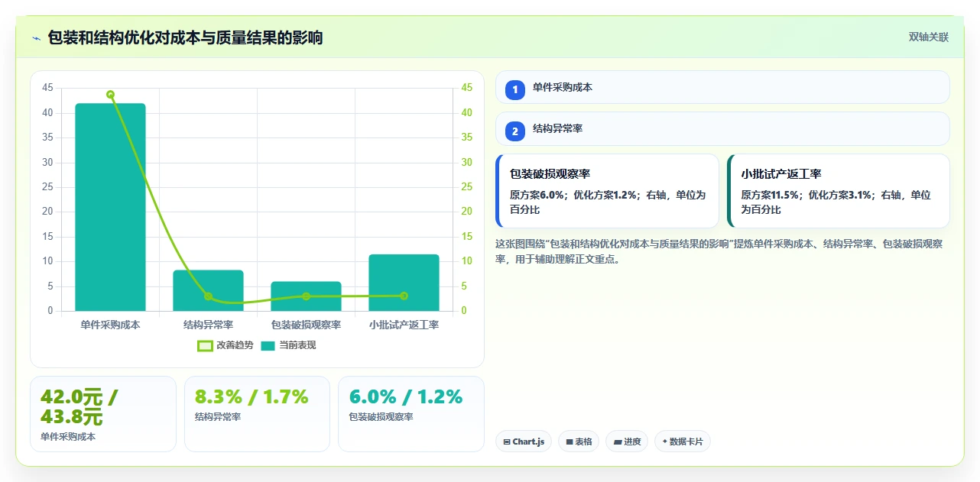The height and width of the screenshot is (482, 980).
Task: Click the 结构异常率 bar in the chart
Action: pyautogui.click(x=208, y=290)
